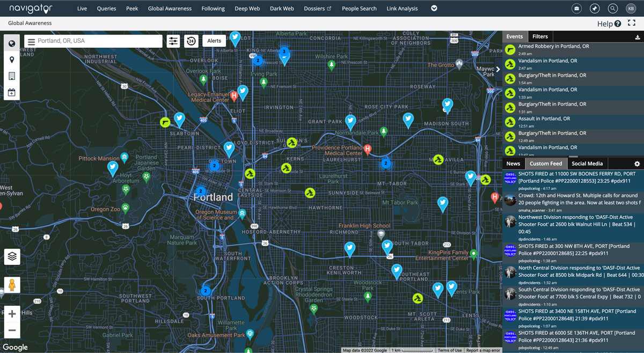
Task: Click the pushpin icon in the header
Action: point(595,9)
